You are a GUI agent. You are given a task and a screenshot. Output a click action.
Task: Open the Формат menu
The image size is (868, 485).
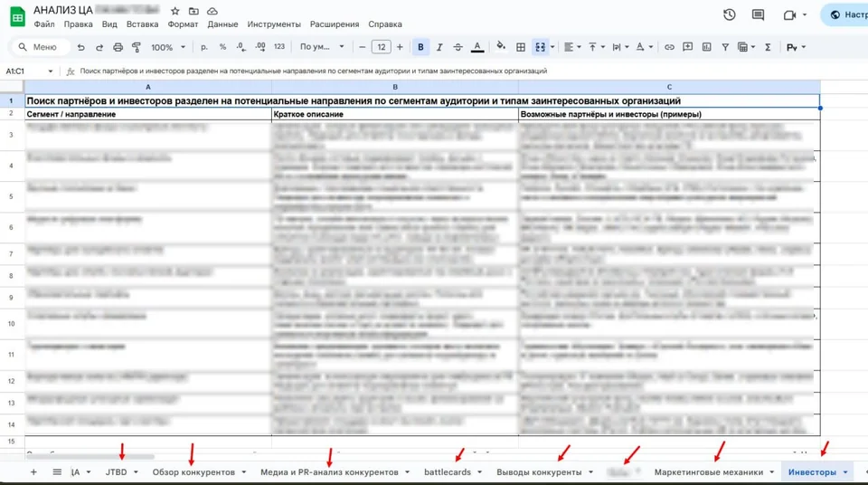point(183,24)
